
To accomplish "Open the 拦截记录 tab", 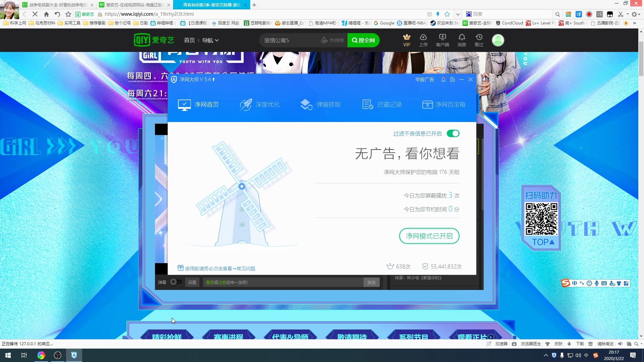I will (382, 105).
